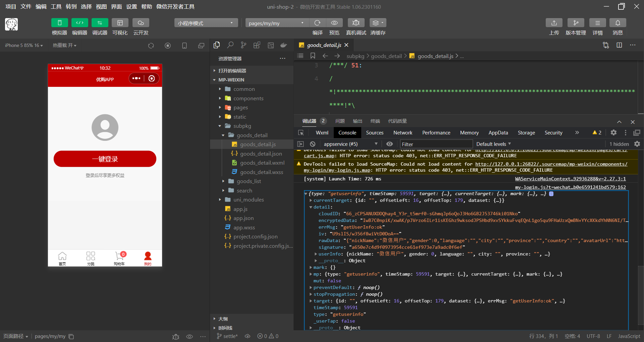Open the 设置 menu in the menu bar
The image size is (644, 342).
[x=131, y=7]
